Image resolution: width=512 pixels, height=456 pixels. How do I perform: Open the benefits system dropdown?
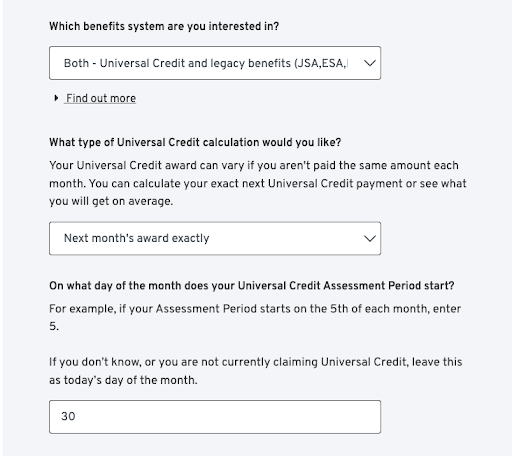coord(215,63)
